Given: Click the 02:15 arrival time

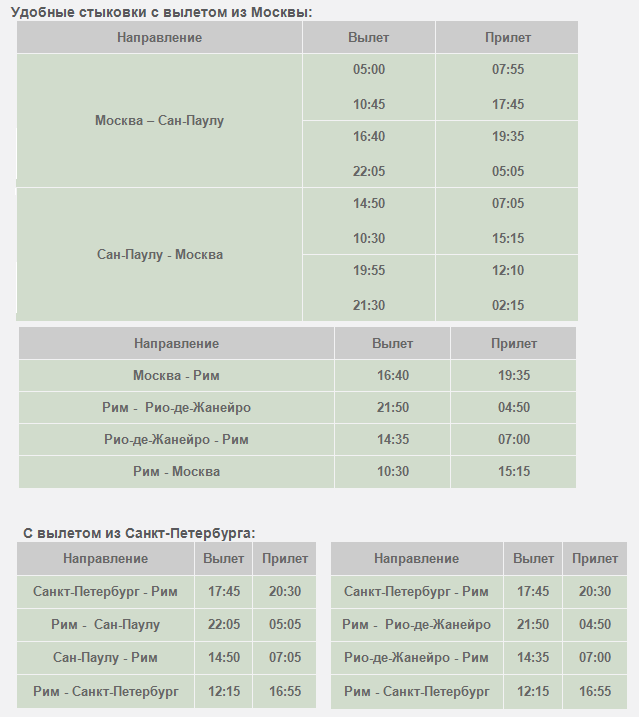Looking at the screenshot, I should tap(508, 305).
